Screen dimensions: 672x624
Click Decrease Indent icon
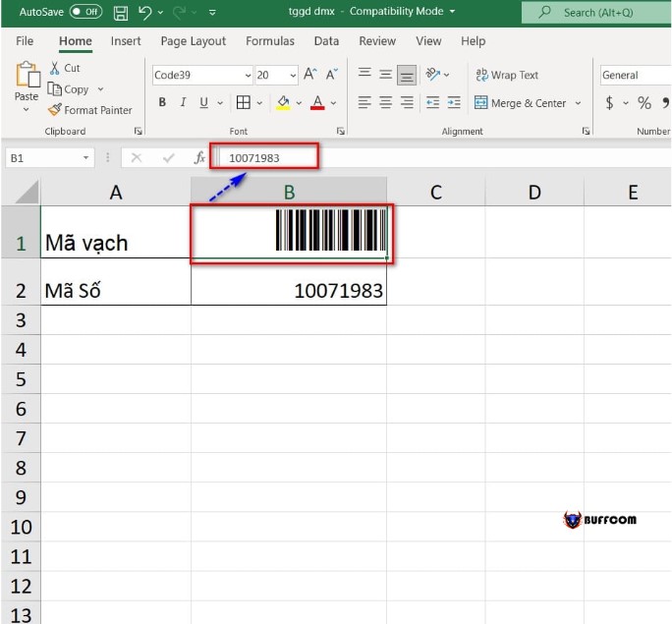[433, 102]
